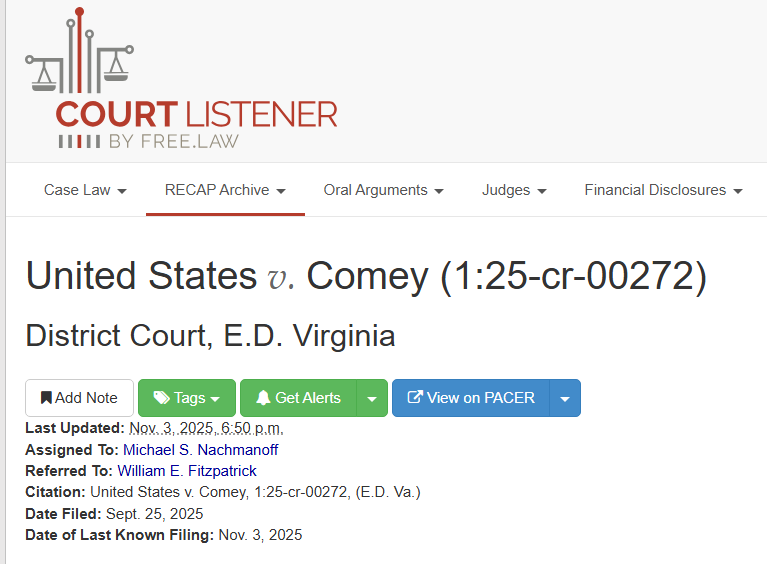Viewport: 767px width, 564px height.
Task: Open the Case Law dropdown menu
Action: point(85,190)
